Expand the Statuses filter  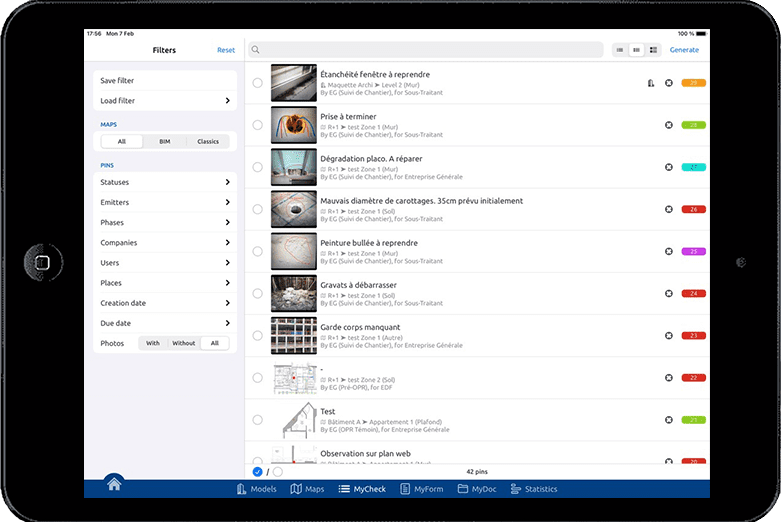pos(165,182)
